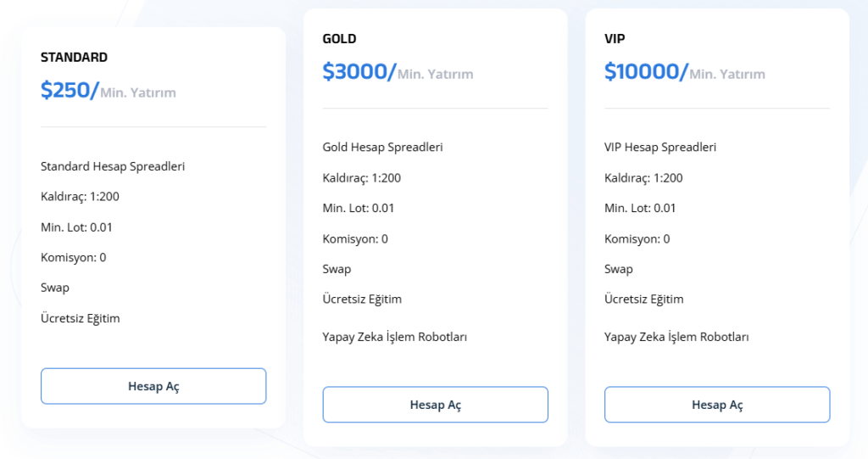This screenshot has height=459, width=868.
Task: Click Min. Lot: 0.01 in GOLD card
Action: [x=359, y=208]
